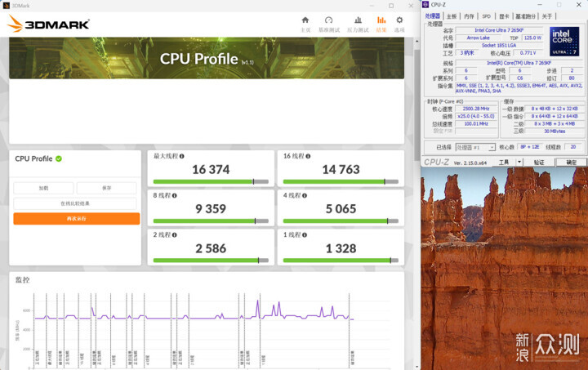This screenshot has height=370, width=588.
Task: Click the 确定 button in CPU-Z
Action: pos(571,162)
